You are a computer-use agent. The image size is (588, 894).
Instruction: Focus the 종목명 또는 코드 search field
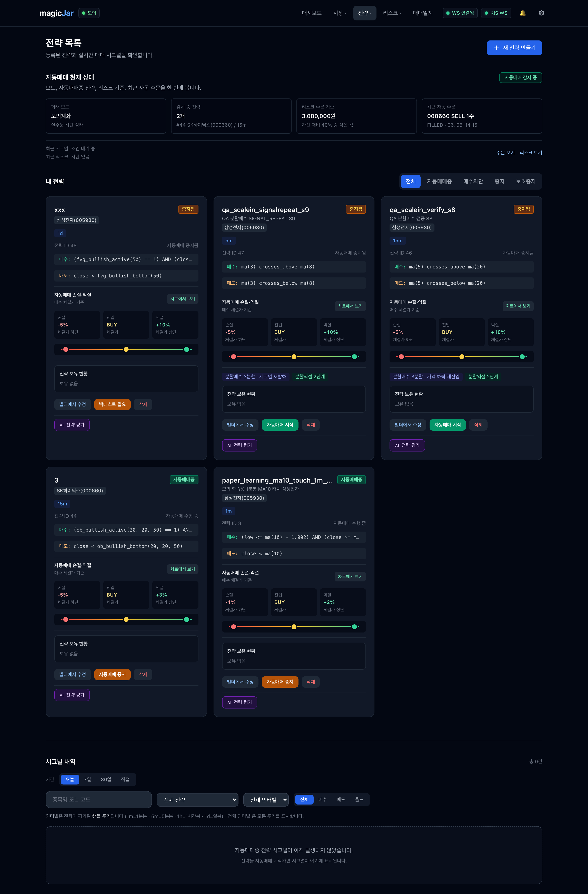[x=99, y=799]
